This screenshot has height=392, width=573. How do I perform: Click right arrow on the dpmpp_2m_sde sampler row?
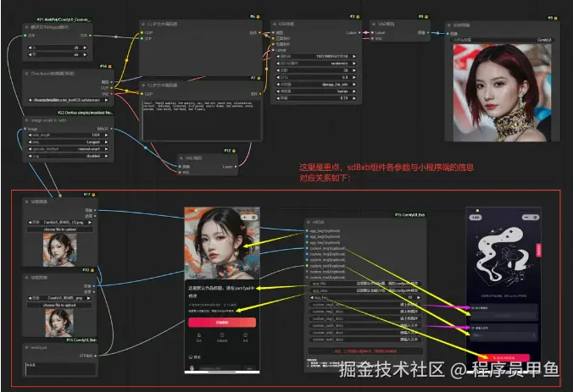(x=354, y=85)
